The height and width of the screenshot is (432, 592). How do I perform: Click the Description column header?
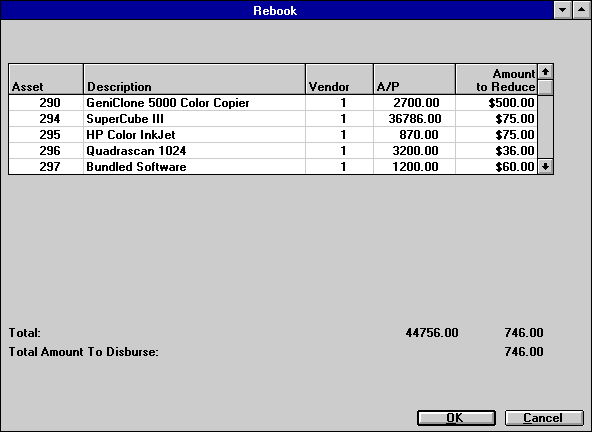tap(194, 79)
